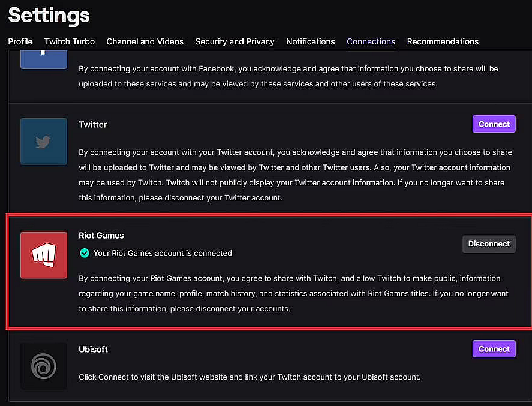The height and width of the screenshot is (406, 532).
Task: Click the Twitter bird logo icon
Action: [44, 142]
